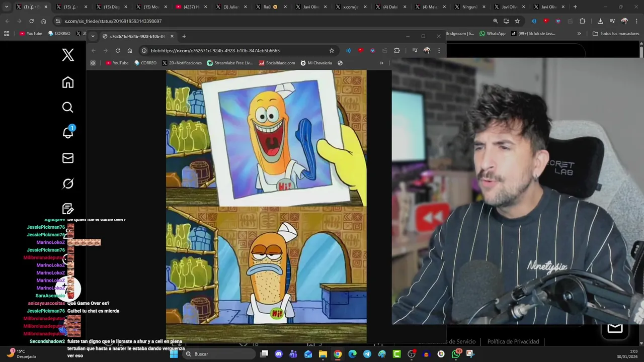Switch to the Raúl tab
This screenshot has width=644, height=362.
click(x=271, y=7)
